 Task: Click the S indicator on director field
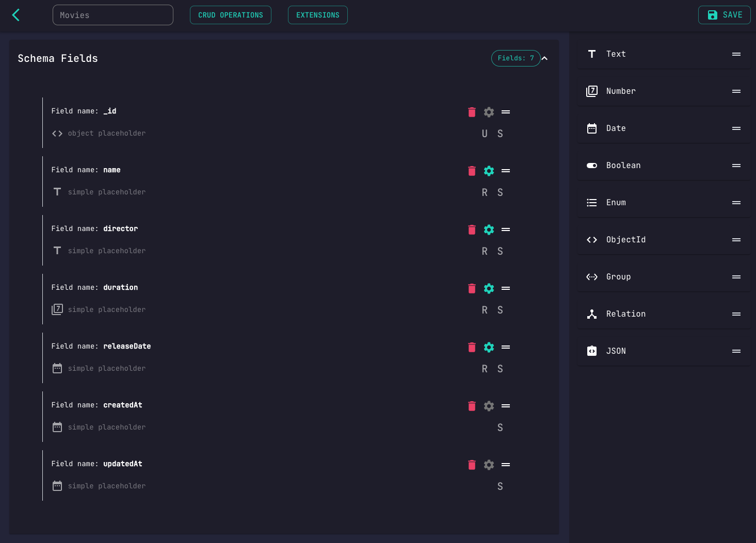point(500,251)
